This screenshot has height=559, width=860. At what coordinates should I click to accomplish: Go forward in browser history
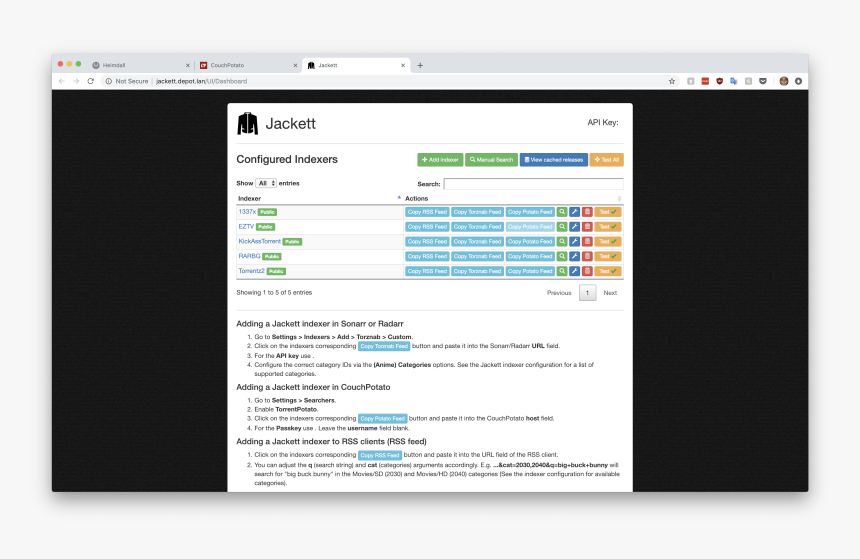point(76,81)
